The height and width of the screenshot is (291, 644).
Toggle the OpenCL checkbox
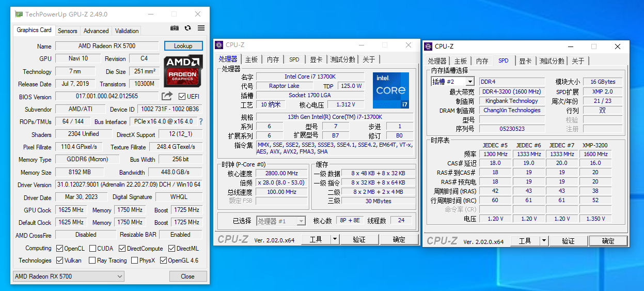pos(59,249)
